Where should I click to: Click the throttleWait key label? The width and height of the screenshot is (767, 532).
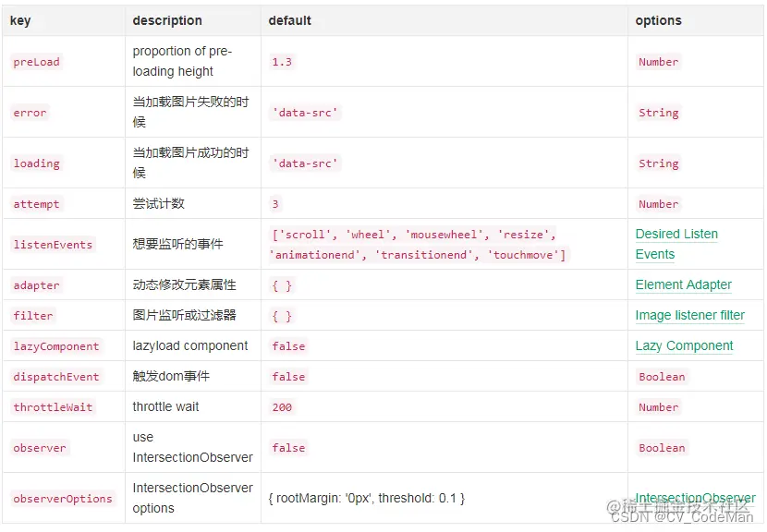coord(53,407)
